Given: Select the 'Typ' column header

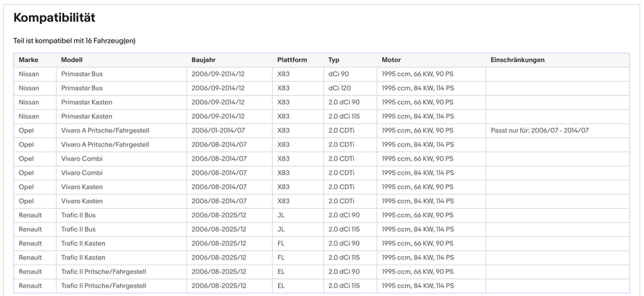Looking at the screenshot, I should coord(334,60).
